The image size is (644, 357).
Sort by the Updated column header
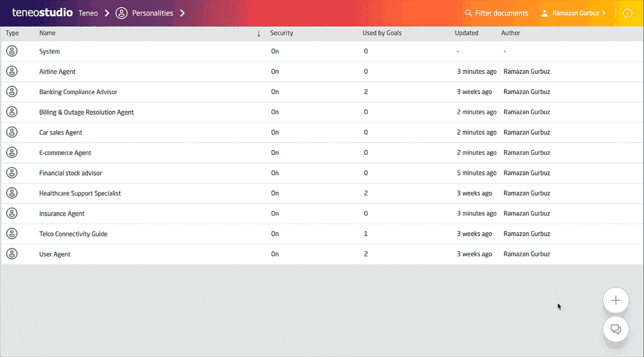click(466, 33)
